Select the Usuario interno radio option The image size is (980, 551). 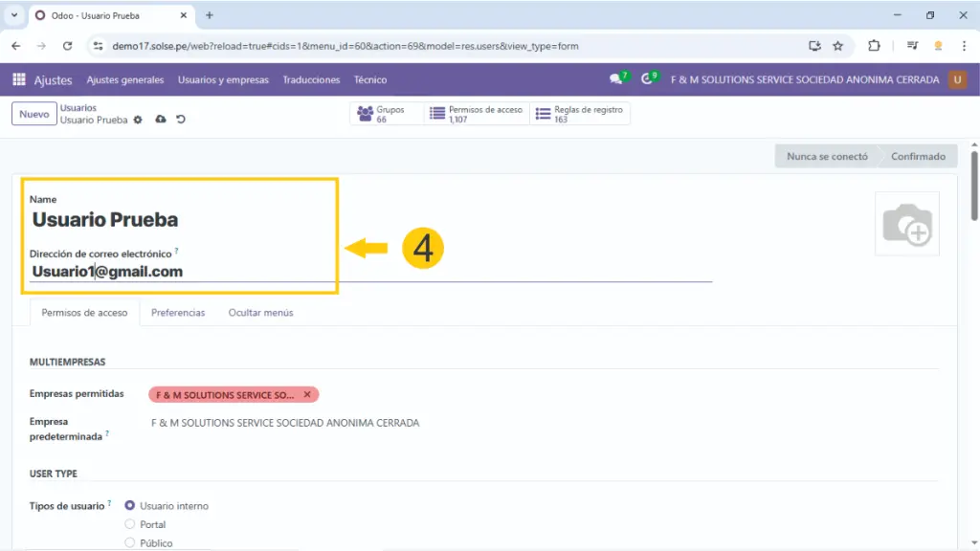point(130,505)
